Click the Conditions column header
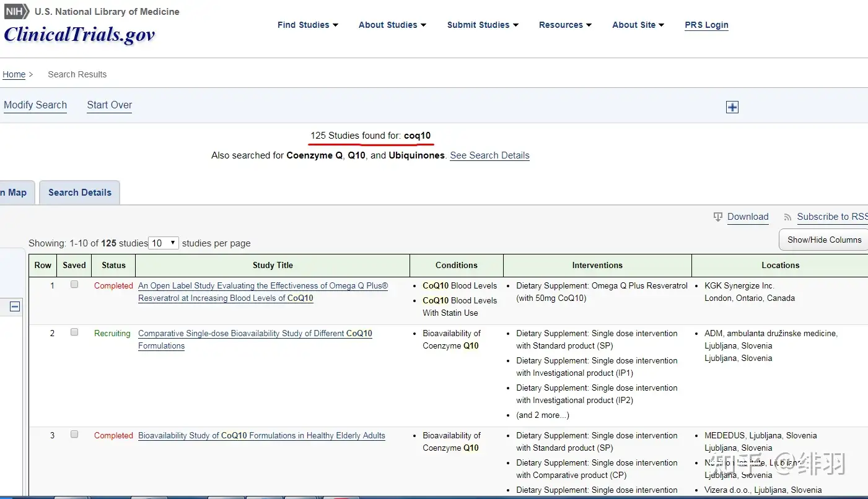 point(457,265)
